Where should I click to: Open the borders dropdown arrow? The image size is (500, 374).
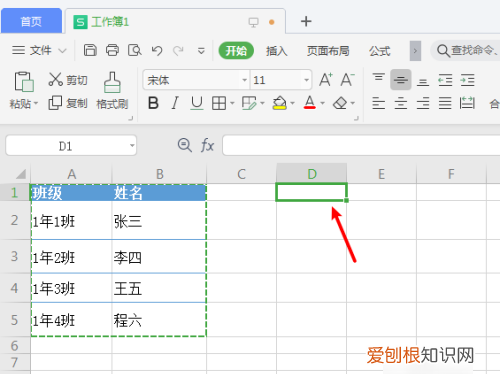point(232,103)
